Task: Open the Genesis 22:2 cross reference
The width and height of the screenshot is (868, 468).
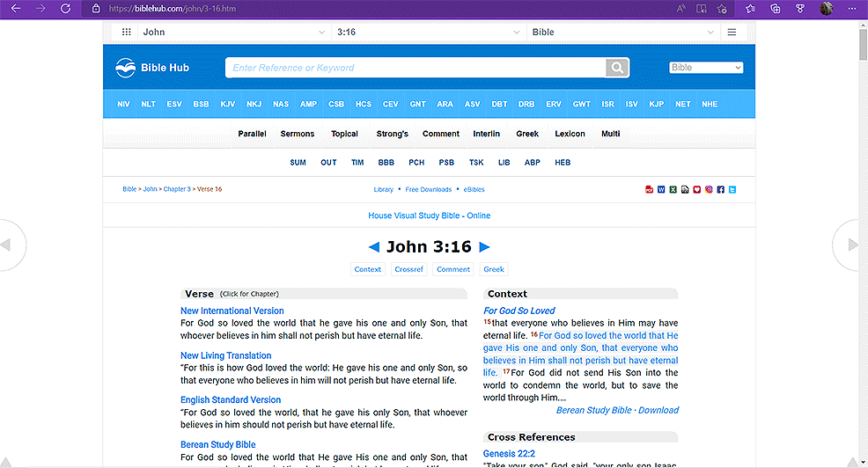Action: [509, 454]
